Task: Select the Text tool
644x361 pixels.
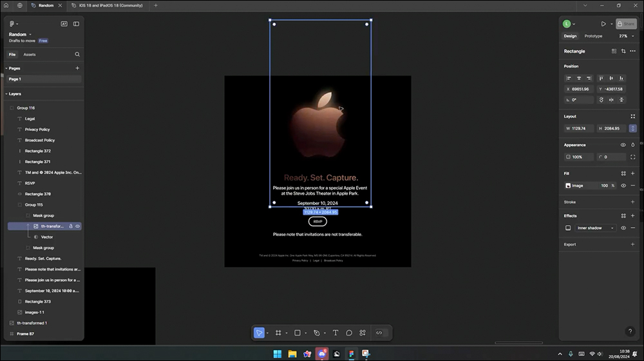Action: pyautogui.click(x=336, y=333)
